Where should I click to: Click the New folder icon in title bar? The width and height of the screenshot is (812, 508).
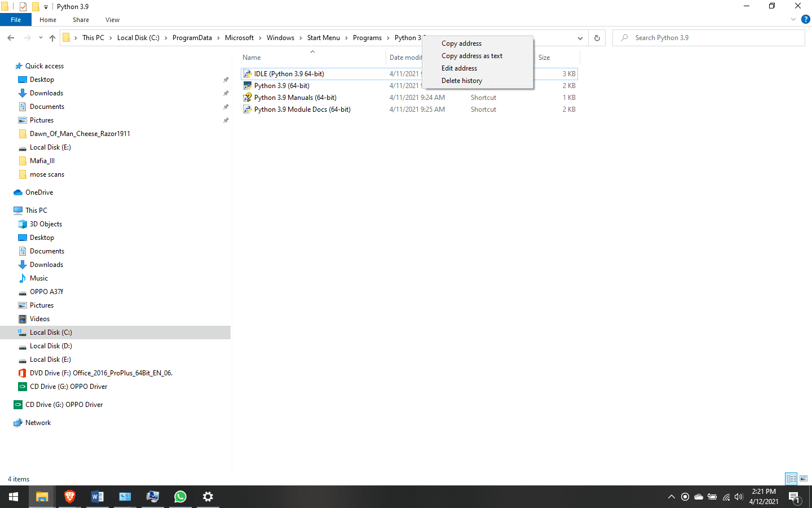35,7
